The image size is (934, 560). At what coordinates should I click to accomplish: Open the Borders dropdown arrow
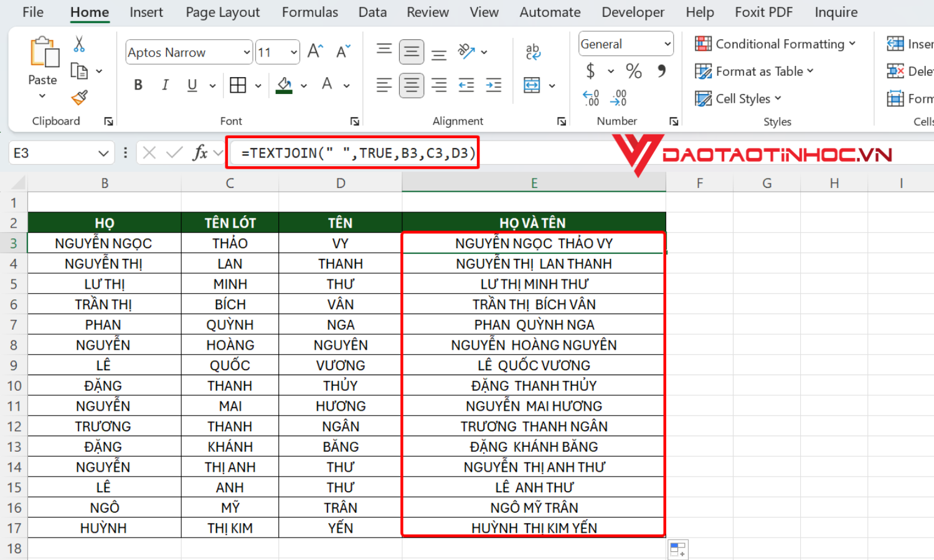(259, 85)
